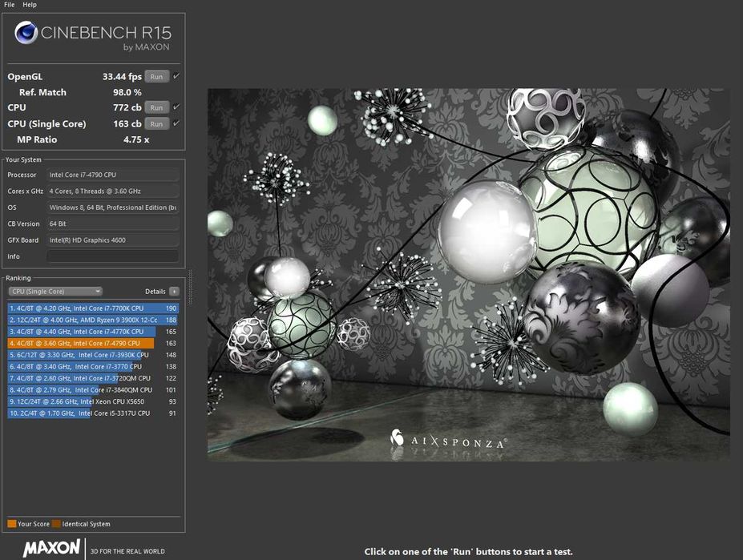Click the GFX Board field Intel HD Graphics 4600
The image size is (743, 560).
click(x=113, y=240)
